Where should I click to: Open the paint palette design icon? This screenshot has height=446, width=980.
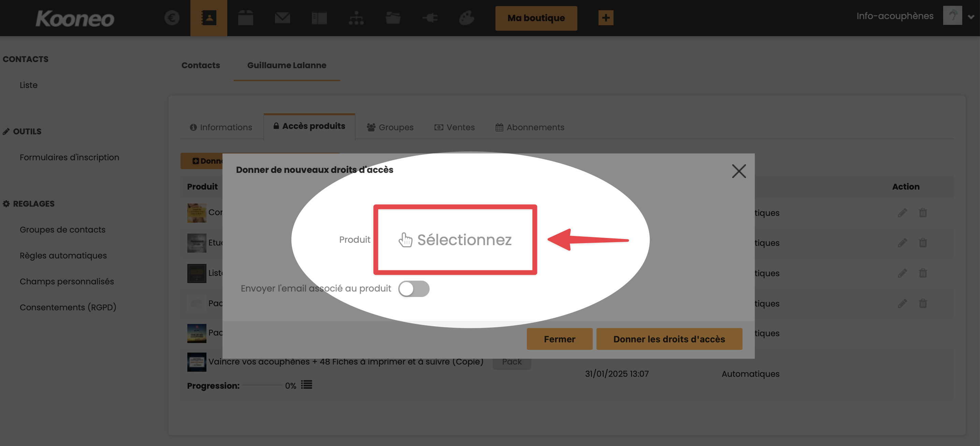[x=466, y=18]
